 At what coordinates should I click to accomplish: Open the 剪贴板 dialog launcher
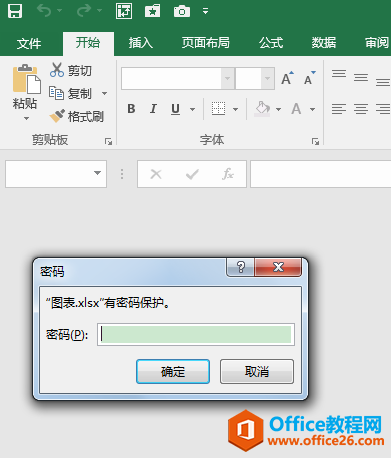108,142
